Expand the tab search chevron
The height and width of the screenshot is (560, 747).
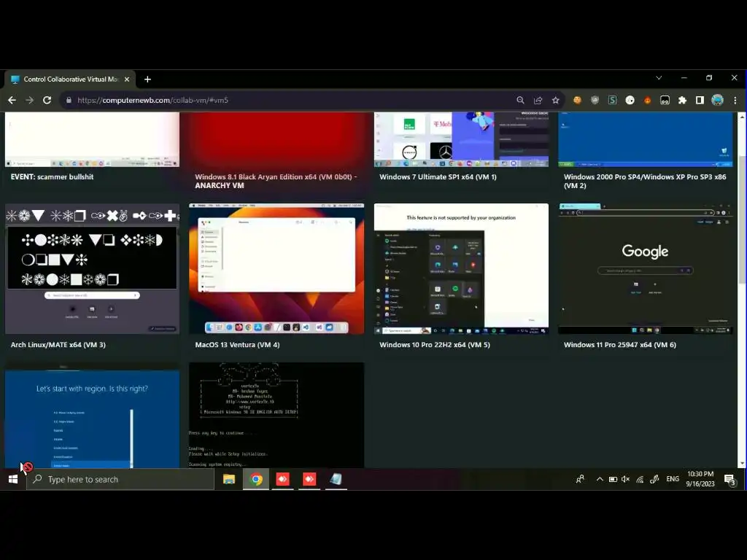coord(659,77)
